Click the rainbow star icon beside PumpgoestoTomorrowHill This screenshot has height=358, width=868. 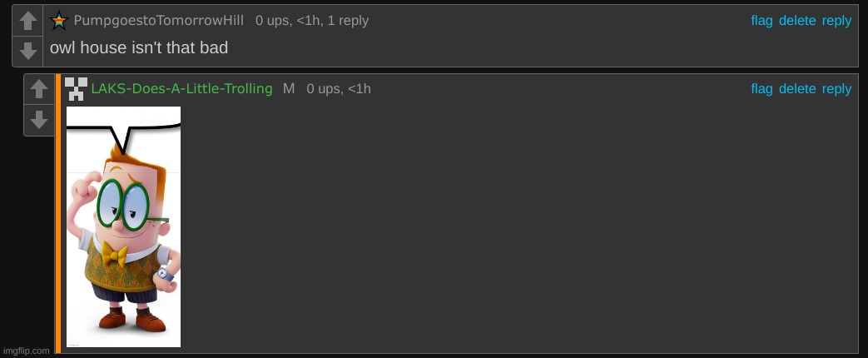tap(59, 21)
